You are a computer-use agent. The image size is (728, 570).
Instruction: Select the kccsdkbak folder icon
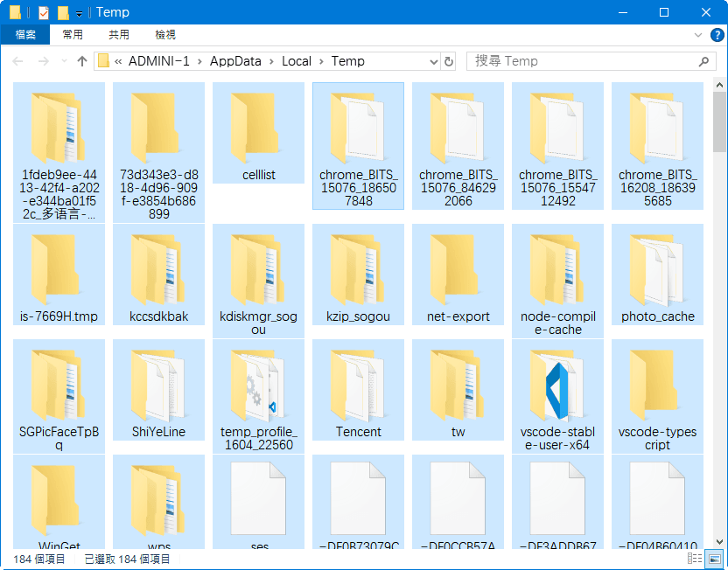(158, 269)
